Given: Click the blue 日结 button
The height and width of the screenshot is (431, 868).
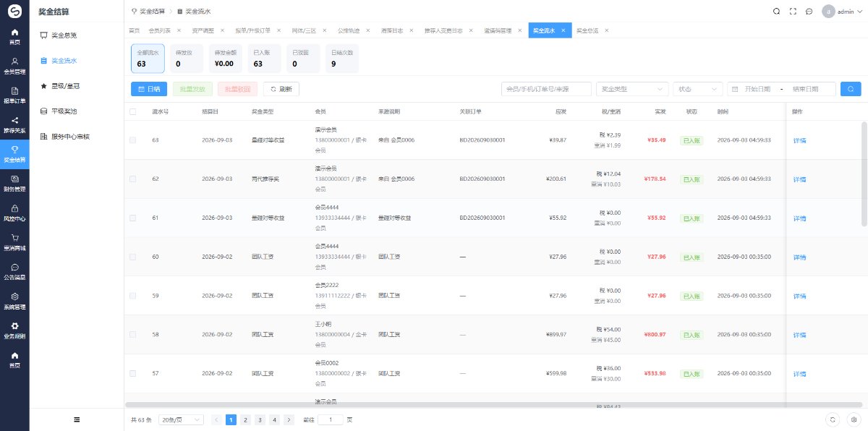Looking at the screenshot, I should 149,89.
